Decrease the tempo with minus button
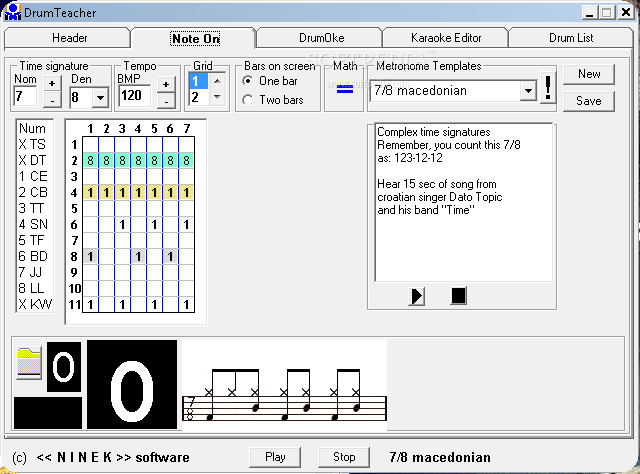The height and width of the screenshot is (474, 640). pyautogui.click(x=166, y=100)
